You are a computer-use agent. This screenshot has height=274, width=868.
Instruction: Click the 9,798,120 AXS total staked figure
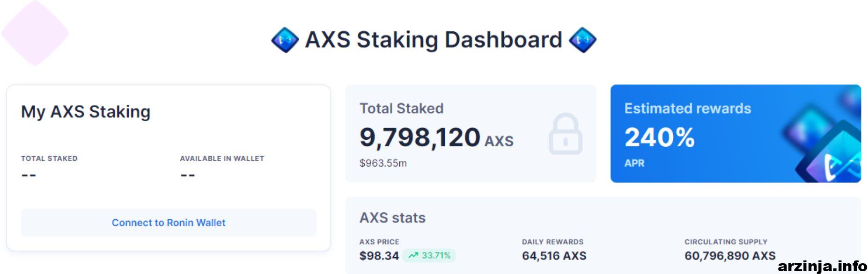(436, 137)
